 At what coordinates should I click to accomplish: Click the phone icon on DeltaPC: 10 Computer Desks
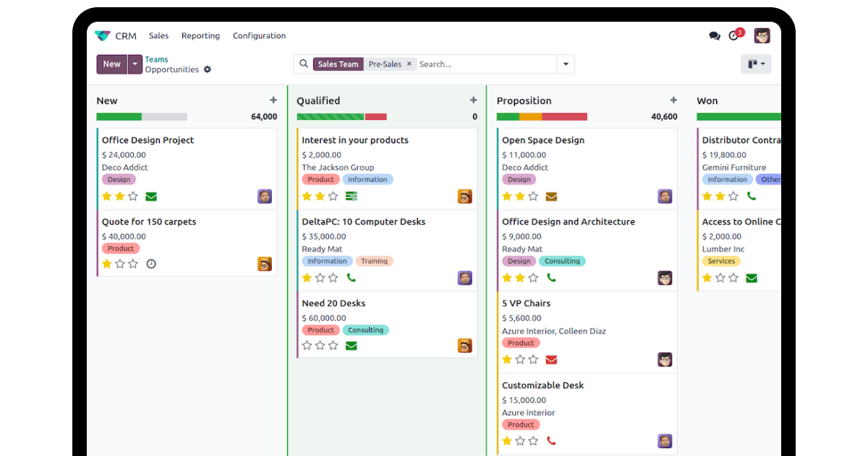coord(352,277)
